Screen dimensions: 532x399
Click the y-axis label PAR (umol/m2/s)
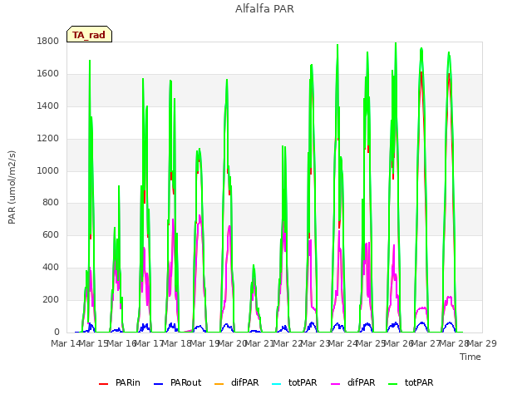pos(12,187)
